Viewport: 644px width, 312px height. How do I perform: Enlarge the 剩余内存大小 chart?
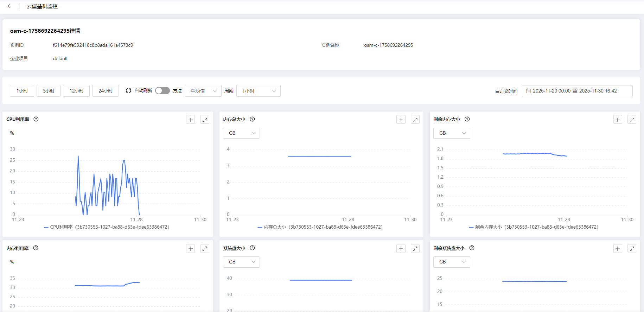point(632,120)
